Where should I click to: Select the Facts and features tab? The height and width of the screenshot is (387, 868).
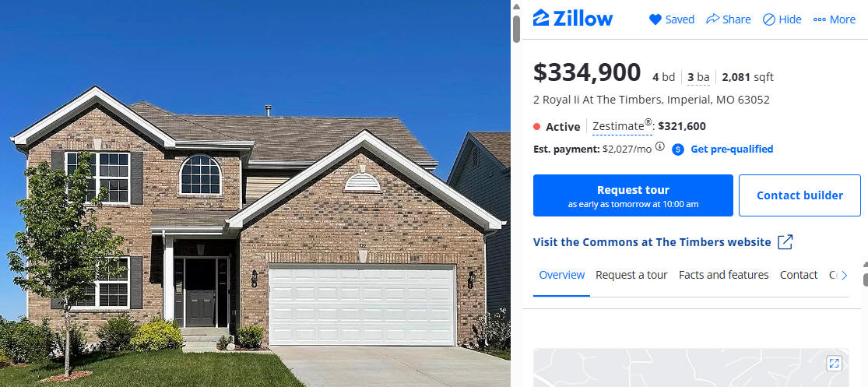click(x=723, y=275)
